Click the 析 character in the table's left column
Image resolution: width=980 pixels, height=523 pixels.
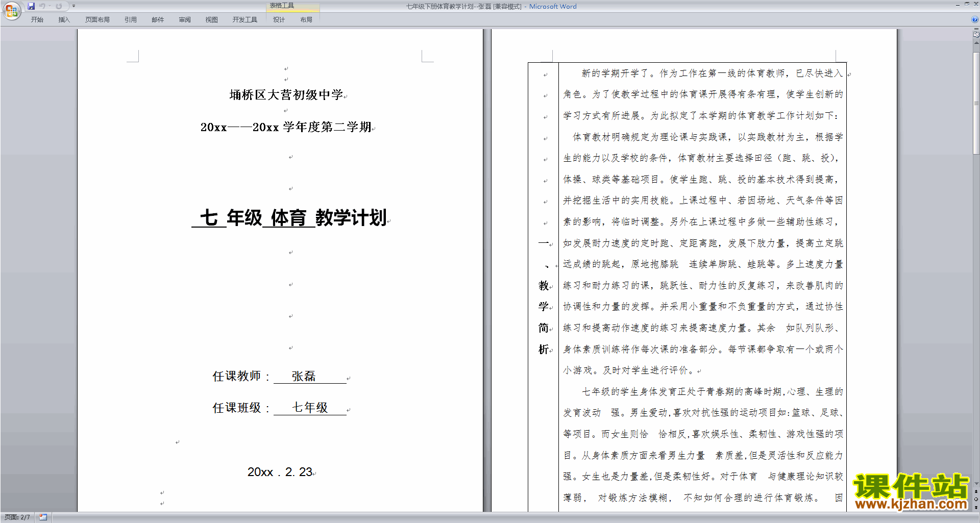(544, 350)
